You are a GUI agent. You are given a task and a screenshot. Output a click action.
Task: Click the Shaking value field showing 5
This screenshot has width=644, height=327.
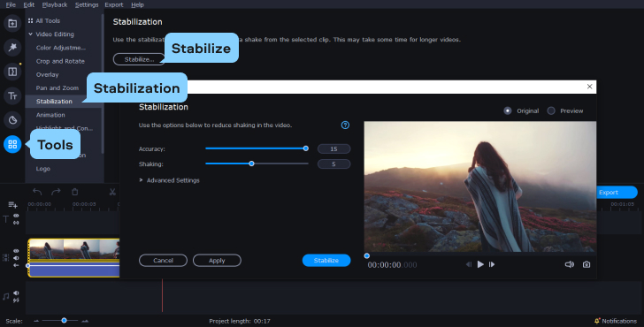point(333,164)
